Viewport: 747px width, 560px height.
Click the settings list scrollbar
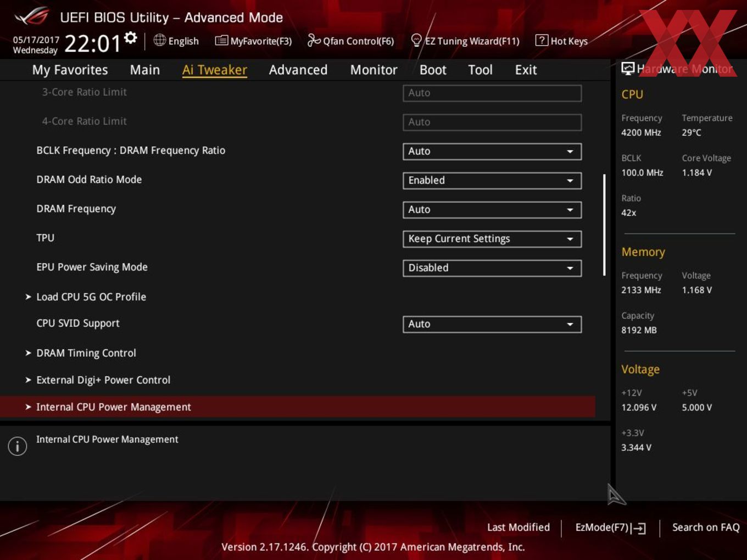[x=604, y=225]
